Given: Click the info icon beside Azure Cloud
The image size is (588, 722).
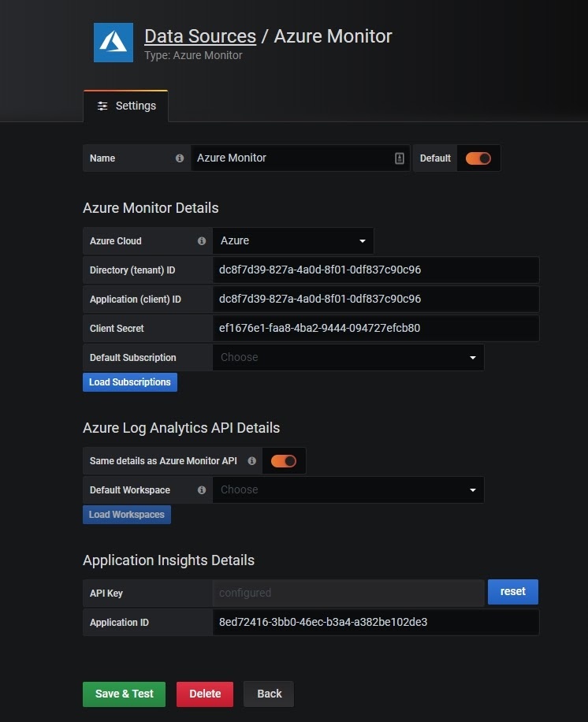Looking at the screenshot, I should pyautogui.click(x=202, y=241).
